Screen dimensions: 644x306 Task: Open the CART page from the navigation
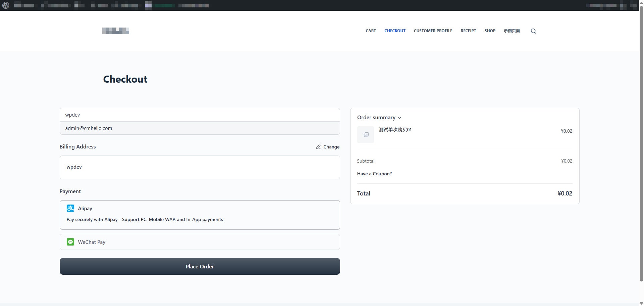click(x=371, y=31)
